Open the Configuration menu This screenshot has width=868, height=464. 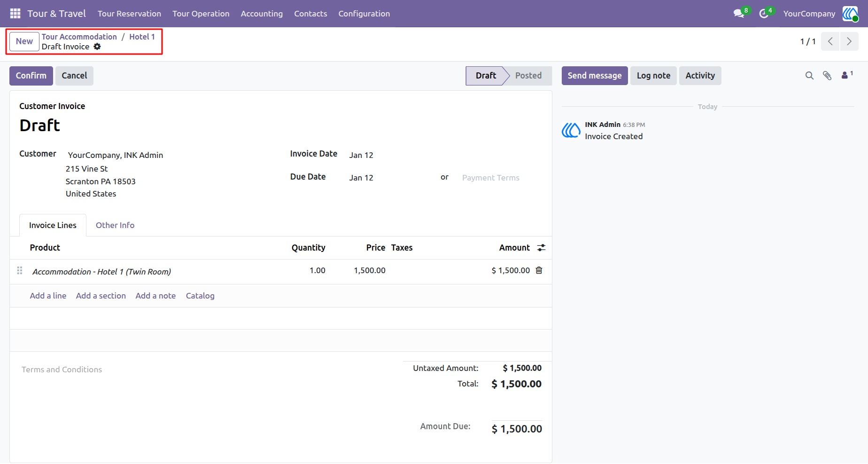364,14
